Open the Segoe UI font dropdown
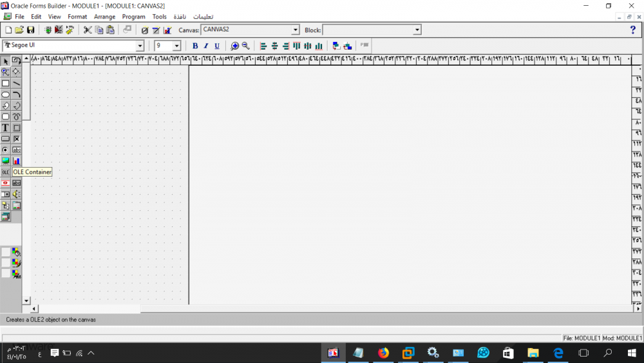This screenshot has width=644, height=363. (x=140, y=46)
